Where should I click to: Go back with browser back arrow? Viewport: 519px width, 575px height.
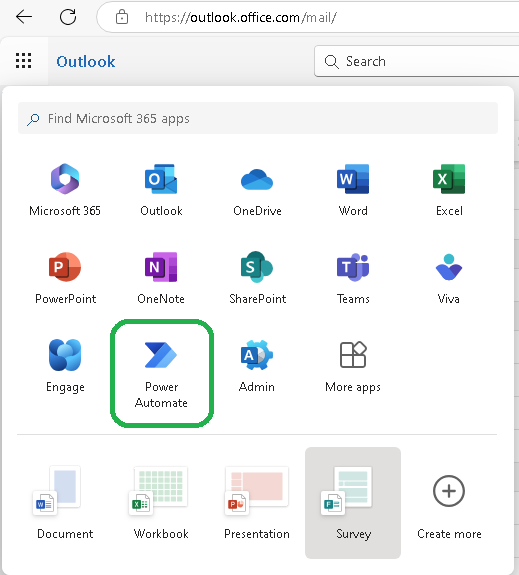24,17
